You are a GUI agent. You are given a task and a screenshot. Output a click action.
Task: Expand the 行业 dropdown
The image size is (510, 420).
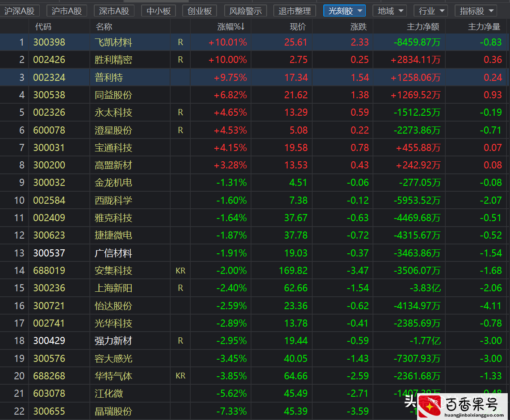click(x=431, y=11)
